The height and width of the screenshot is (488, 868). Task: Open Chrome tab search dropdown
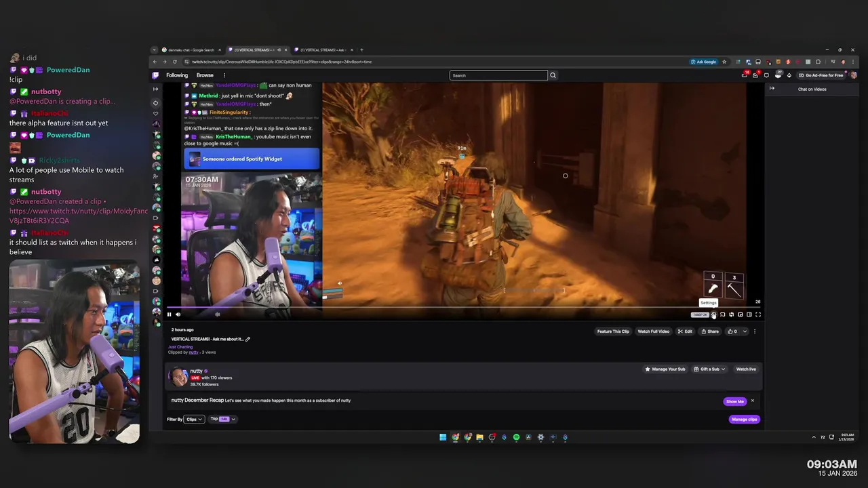pyautogui.click(x=154, y=50)
